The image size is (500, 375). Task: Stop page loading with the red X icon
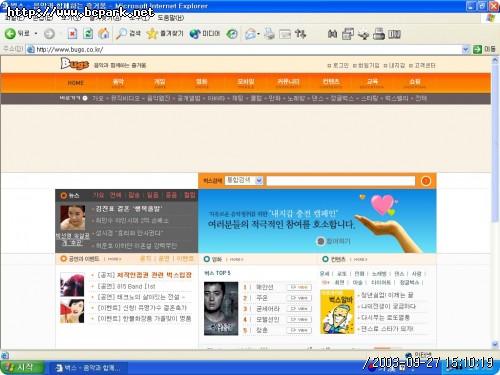72,34
